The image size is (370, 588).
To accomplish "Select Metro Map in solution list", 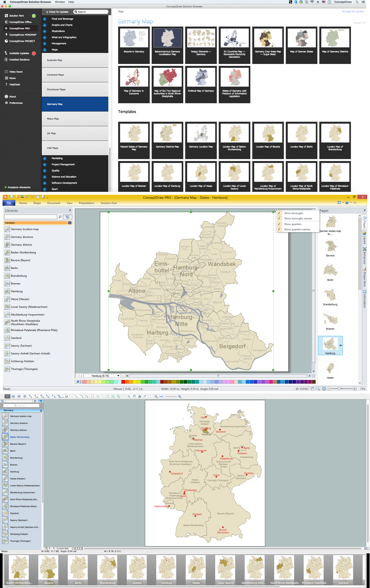I will click(75, 119).
